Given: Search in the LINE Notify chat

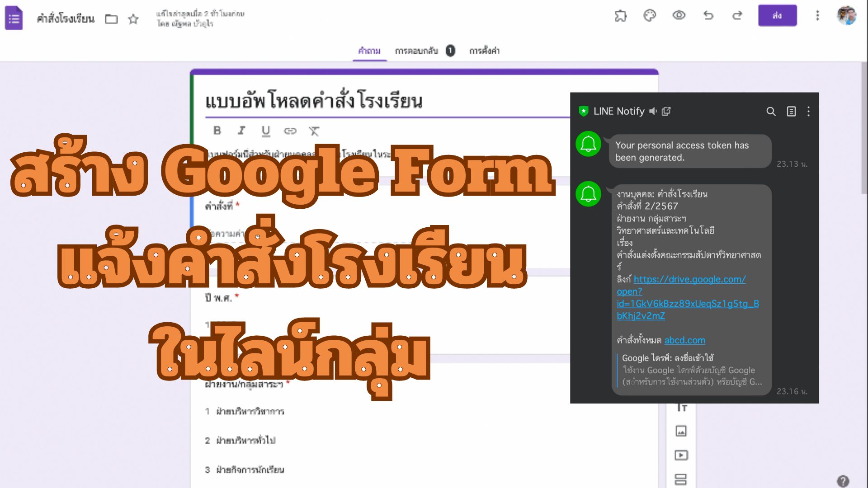Looking at the screenshot, I should click(x=771, y=111).
